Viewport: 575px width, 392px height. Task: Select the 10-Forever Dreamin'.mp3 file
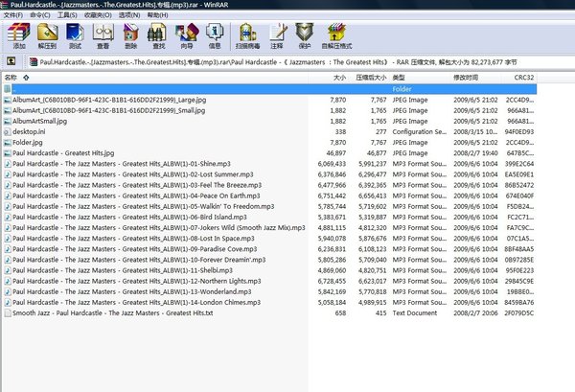139,259
